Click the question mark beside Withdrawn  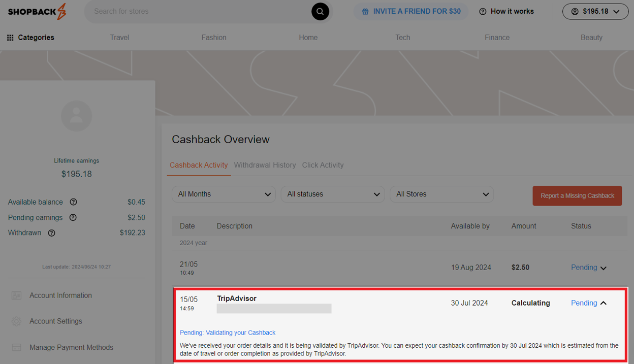point(51,233)
